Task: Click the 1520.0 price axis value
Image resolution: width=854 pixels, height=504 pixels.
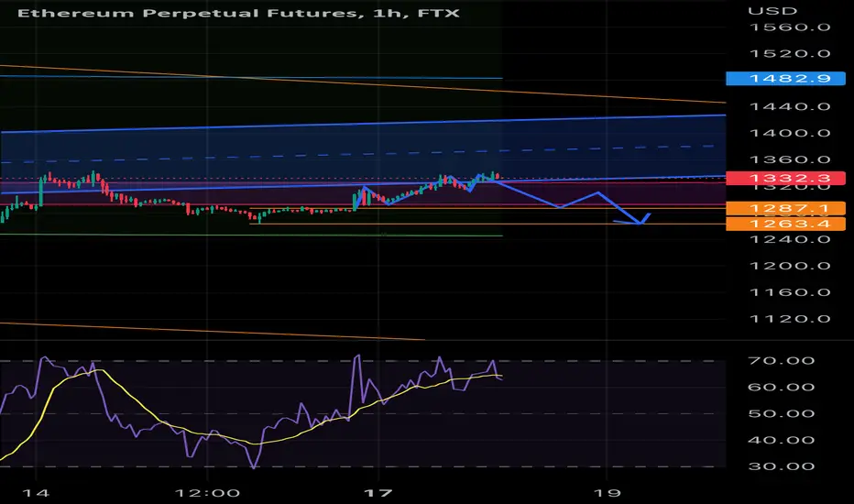Action: 790,53
